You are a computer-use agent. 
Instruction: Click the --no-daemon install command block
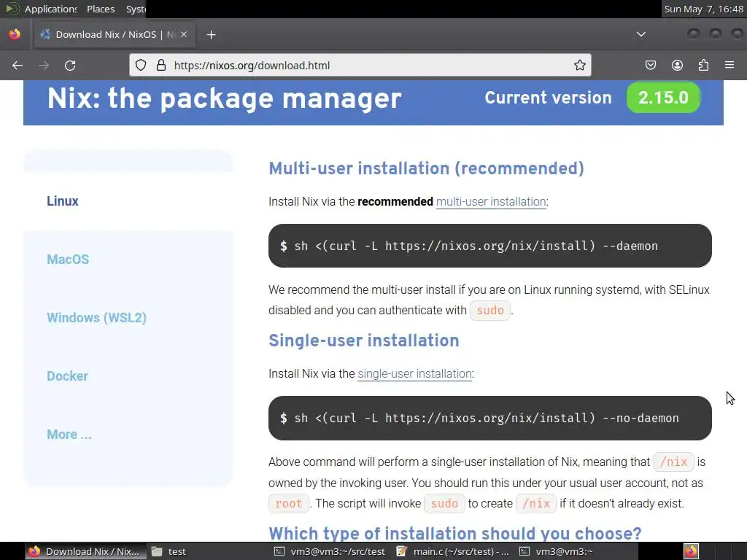489,418
